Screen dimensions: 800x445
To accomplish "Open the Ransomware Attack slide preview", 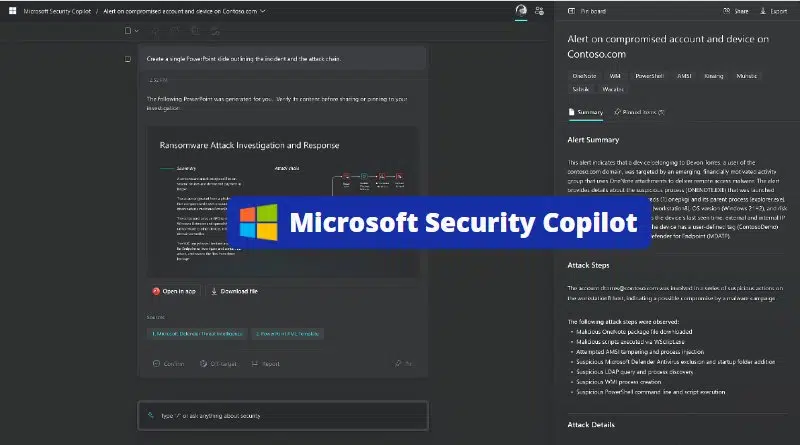I will [283, 202].
